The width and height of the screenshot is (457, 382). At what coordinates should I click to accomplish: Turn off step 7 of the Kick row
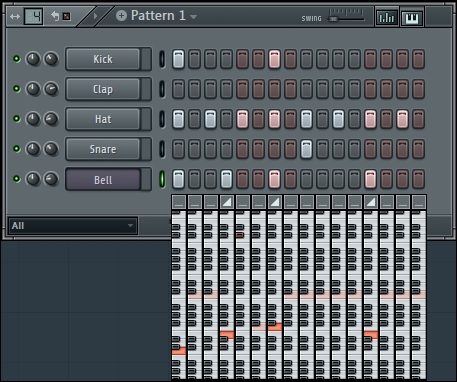[274, 59]
